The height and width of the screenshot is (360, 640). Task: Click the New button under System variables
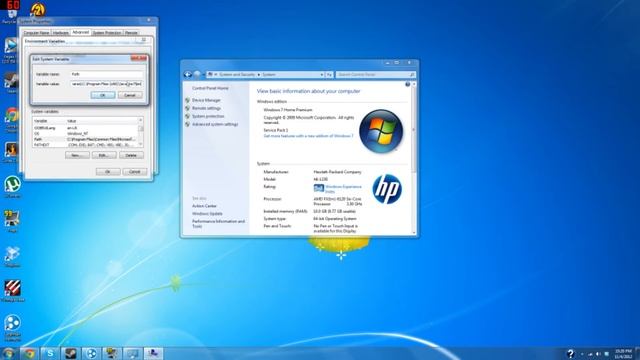tap(77, 156)
